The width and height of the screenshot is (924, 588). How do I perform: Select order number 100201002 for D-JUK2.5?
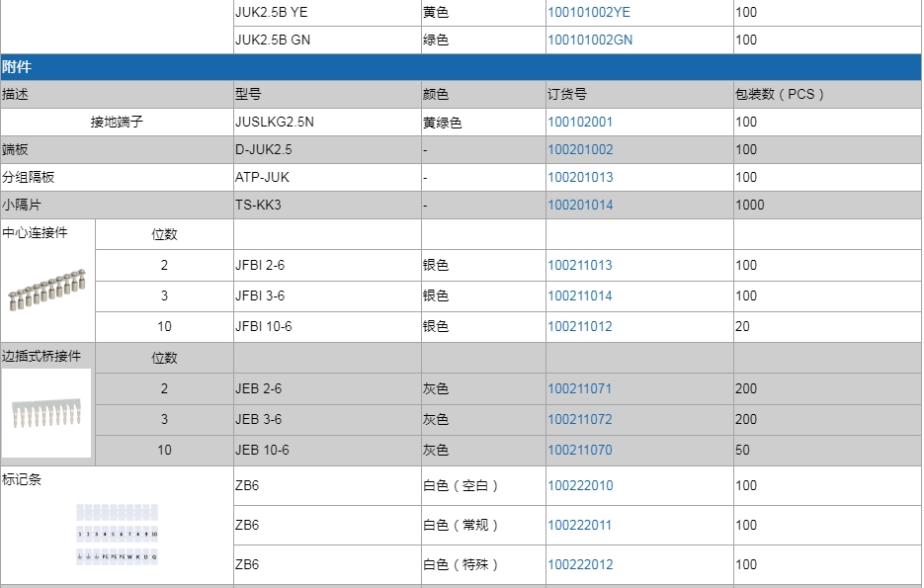point(580,150)
